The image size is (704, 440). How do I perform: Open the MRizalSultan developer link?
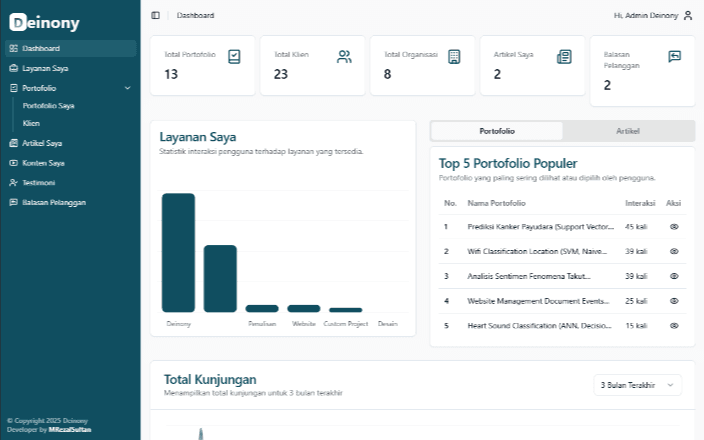(69, 429)
